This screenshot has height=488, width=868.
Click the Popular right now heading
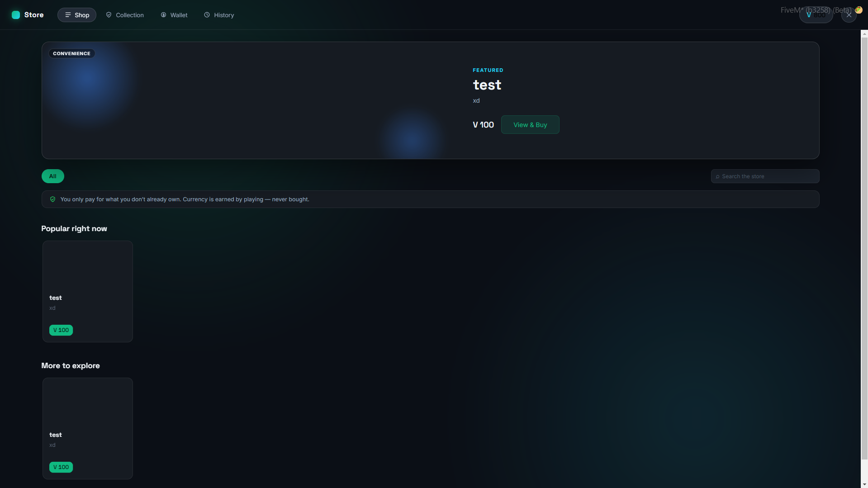click(x=74, y=228)
